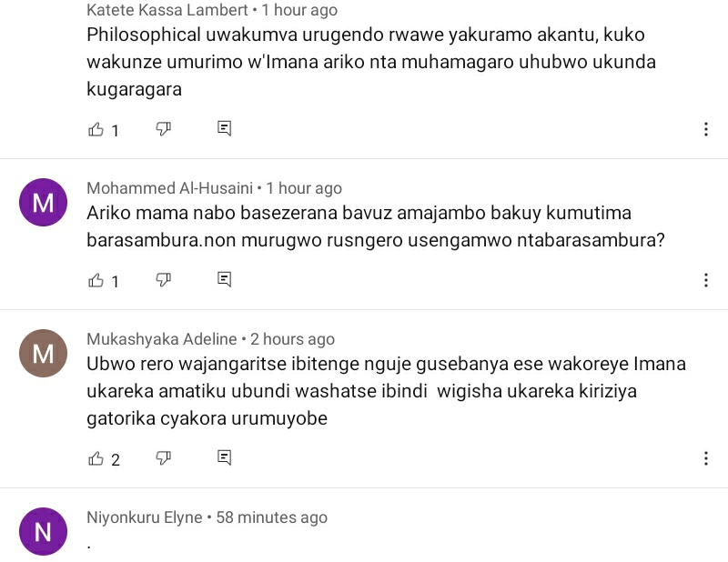The height and width of the screenshot is (562, 728).
Task: Open options menu for Mukashyaka's comment
Action: (x=706, y=458)
